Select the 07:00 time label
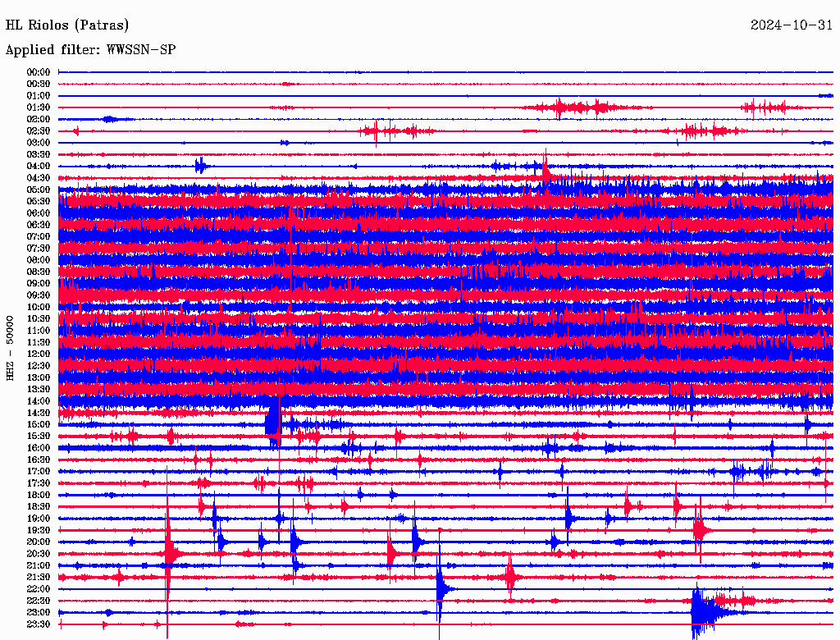This screenshot has width=840, height=640. pyautogui.click(x=39, y=237)
